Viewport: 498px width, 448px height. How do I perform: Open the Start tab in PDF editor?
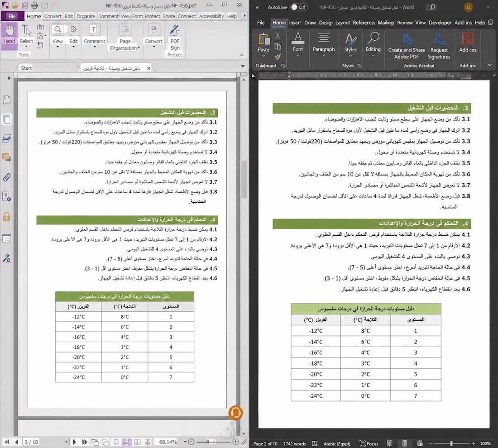[x=26, y=68]
